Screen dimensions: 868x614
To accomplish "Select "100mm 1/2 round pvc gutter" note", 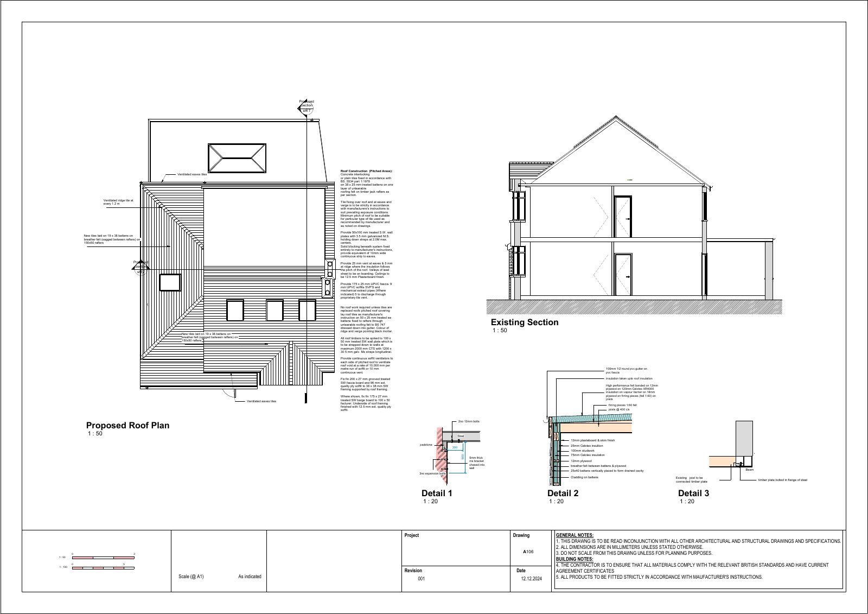I will click(x=627, y=371).
